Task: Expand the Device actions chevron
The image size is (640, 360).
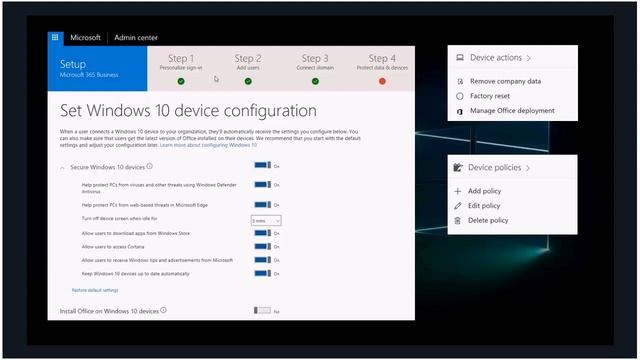Action: (529, 58)
